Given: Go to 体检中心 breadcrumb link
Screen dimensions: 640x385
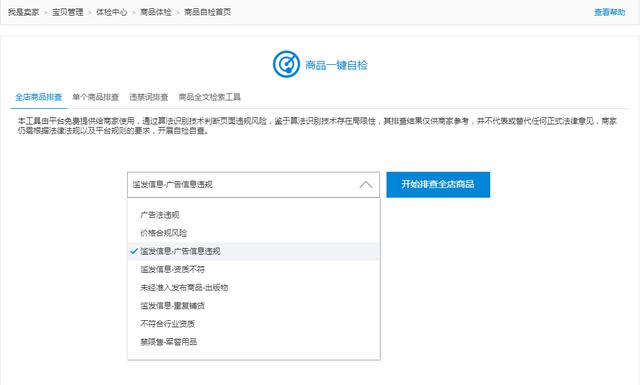Looking at the screenshot, I should tap(112, 12).
